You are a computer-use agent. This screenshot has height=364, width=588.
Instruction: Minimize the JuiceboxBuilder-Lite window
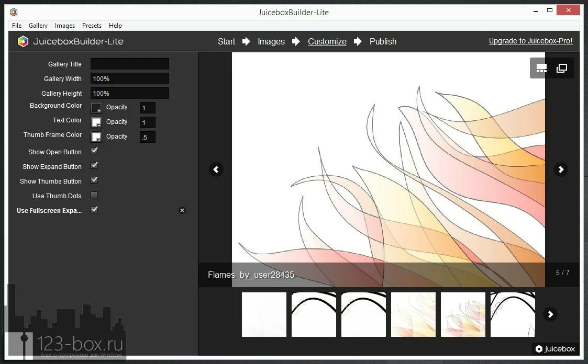click(536, 11)
